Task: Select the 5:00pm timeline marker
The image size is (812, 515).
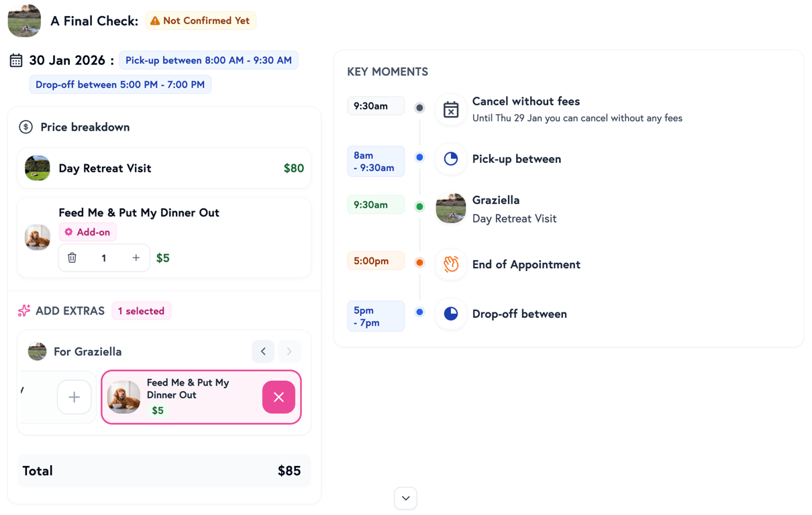Action: (376, 261)
